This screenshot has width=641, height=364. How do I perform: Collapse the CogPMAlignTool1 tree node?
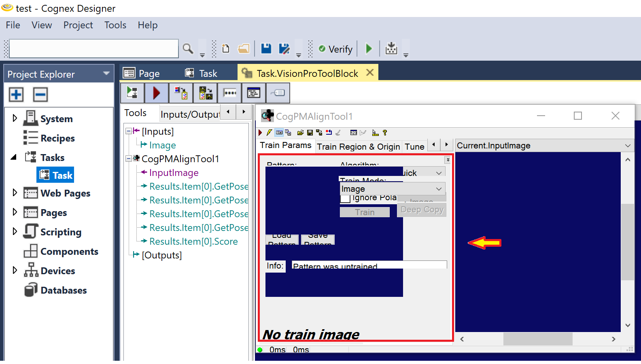[x=129, y=159]
